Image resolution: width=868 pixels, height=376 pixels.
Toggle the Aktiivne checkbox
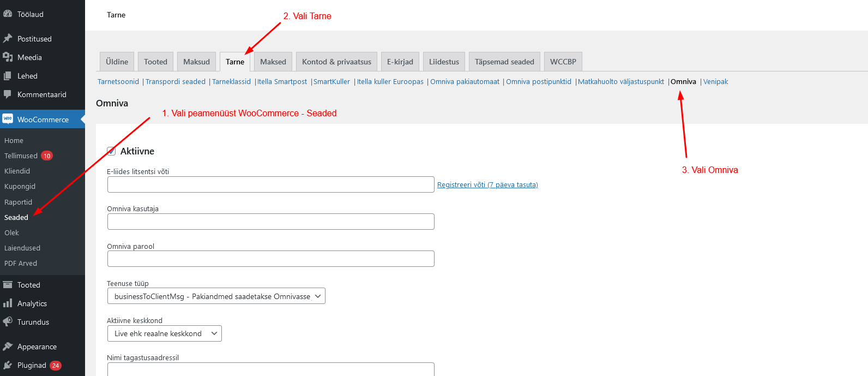click(111, 151)
